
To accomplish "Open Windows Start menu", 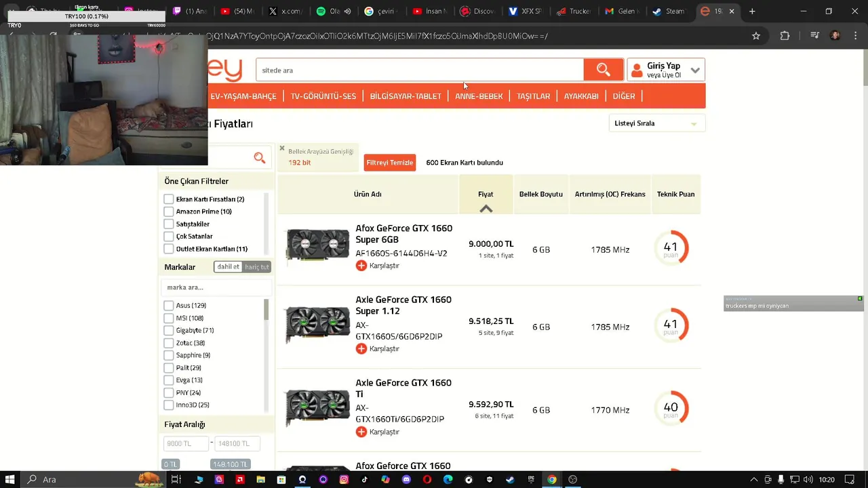I will (10, 479).
